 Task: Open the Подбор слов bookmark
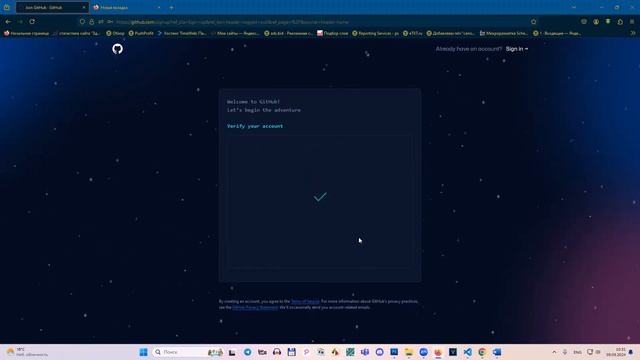[333, 33]
